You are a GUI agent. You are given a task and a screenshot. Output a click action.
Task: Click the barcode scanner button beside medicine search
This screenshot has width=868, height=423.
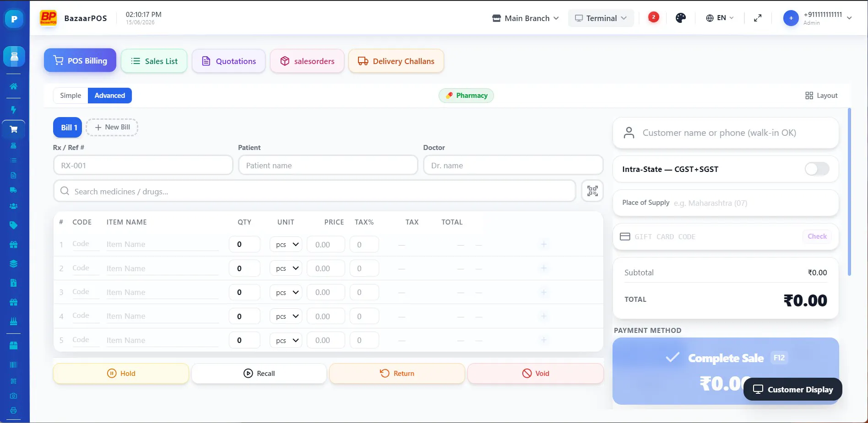[x=592, y=191]
